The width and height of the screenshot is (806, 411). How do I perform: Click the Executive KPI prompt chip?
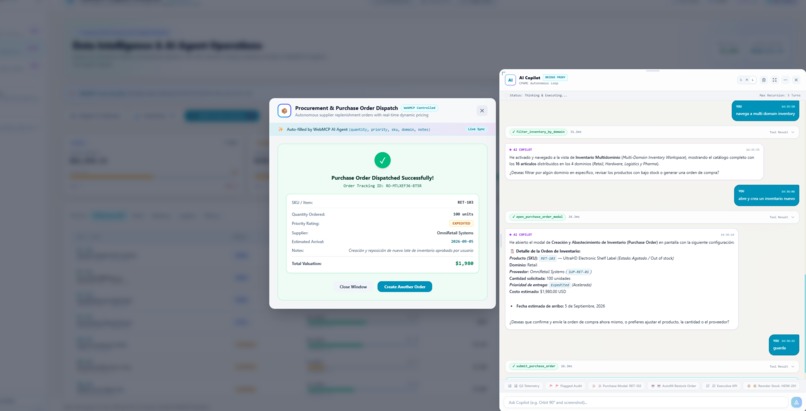coord(721,386)
